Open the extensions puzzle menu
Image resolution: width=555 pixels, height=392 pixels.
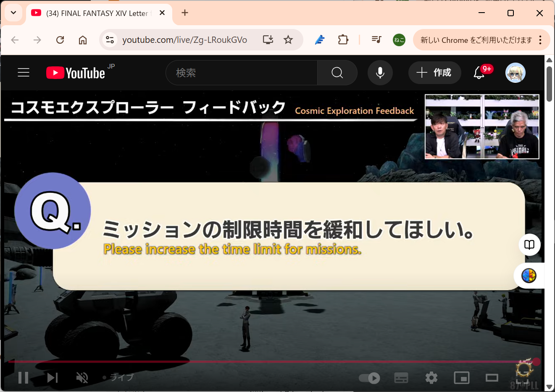coord(343,40)
